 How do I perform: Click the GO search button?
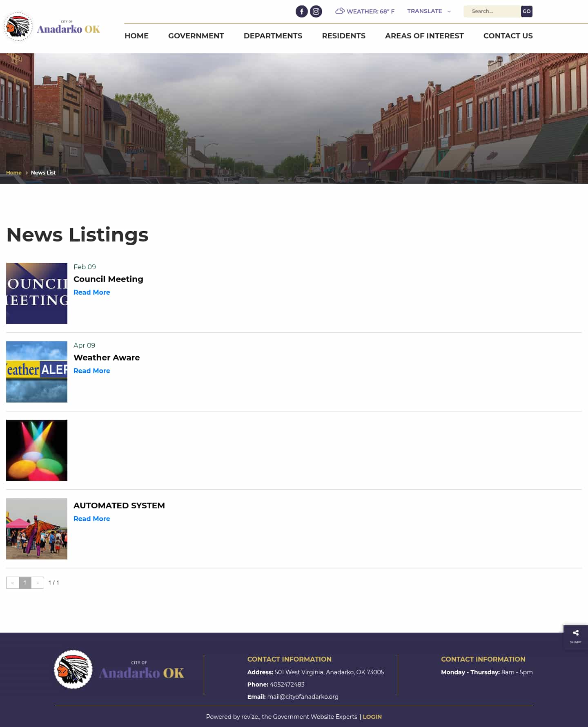pyautogui.click(x=527, y=11)
